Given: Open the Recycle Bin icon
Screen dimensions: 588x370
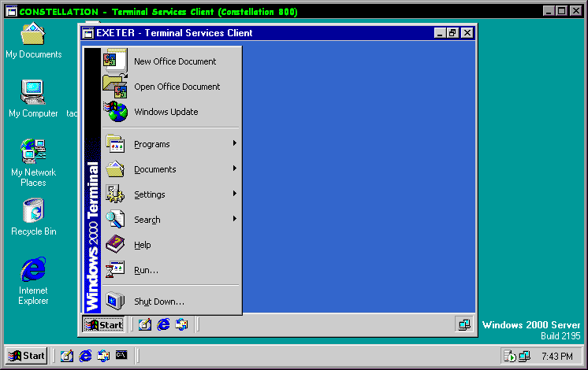Looking at the screenshot, I should tap(33, 212).
